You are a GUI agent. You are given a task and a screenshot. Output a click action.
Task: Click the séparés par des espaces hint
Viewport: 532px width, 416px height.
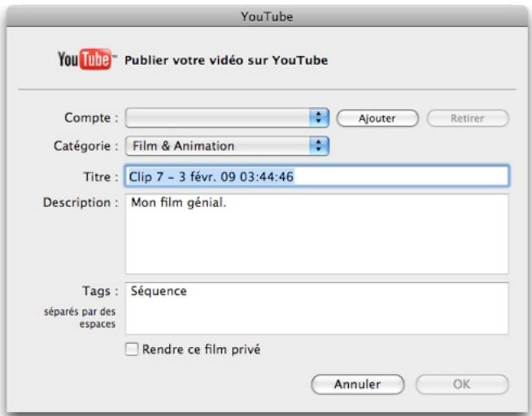tap(80, 318)
